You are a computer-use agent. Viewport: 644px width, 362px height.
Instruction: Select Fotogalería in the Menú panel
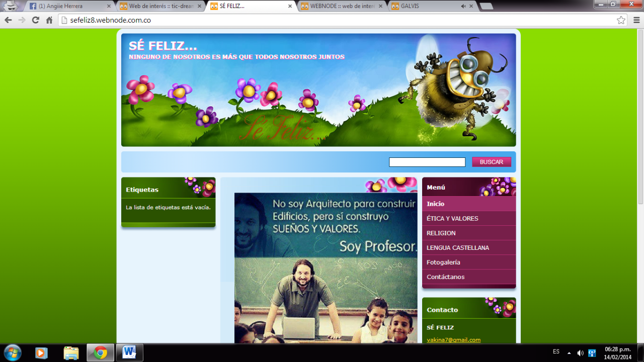pos(443,262)
